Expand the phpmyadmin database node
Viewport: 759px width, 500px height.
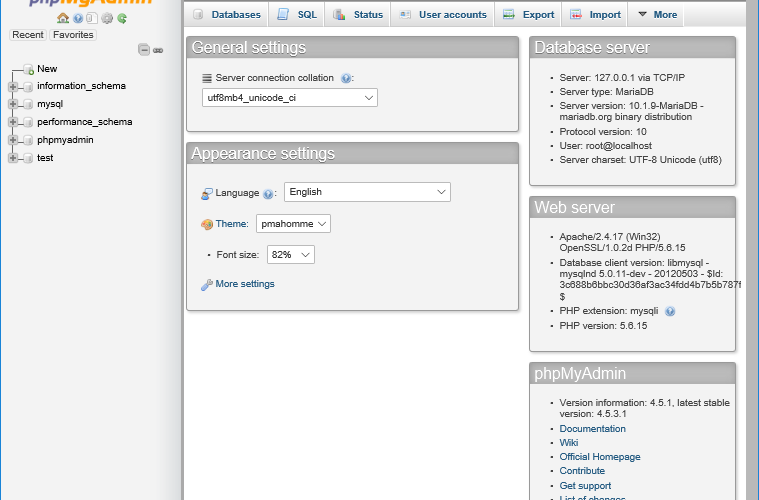click(13, 140)
